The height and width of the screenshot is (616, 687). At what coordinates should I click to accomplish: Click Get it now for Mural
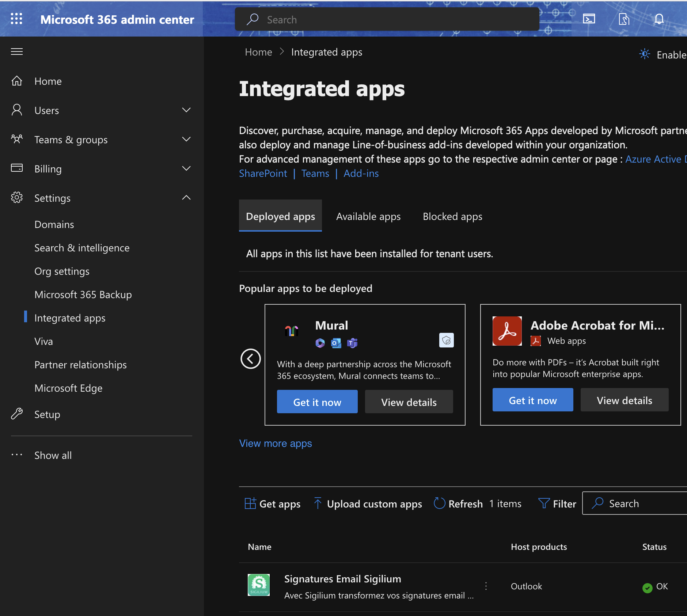click(317, 402)
